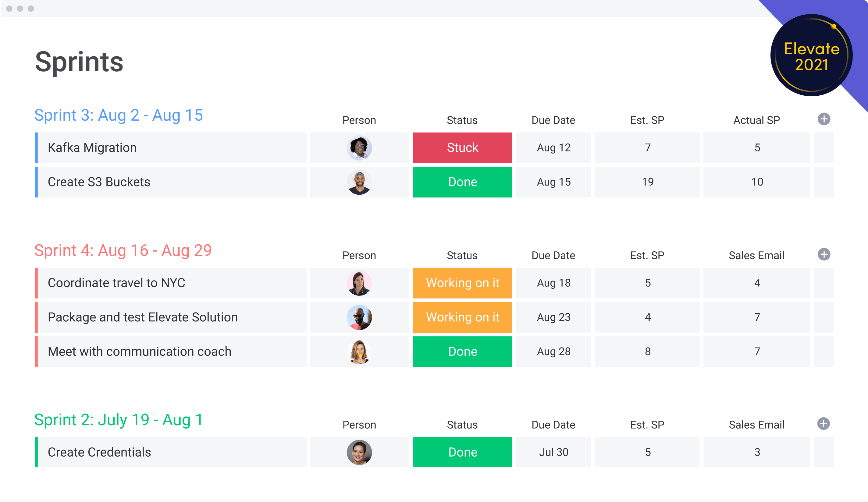The image size is (868, 502).
Task: Click the Est. SP column header in Sprint 3
Action: click(647, 119)
